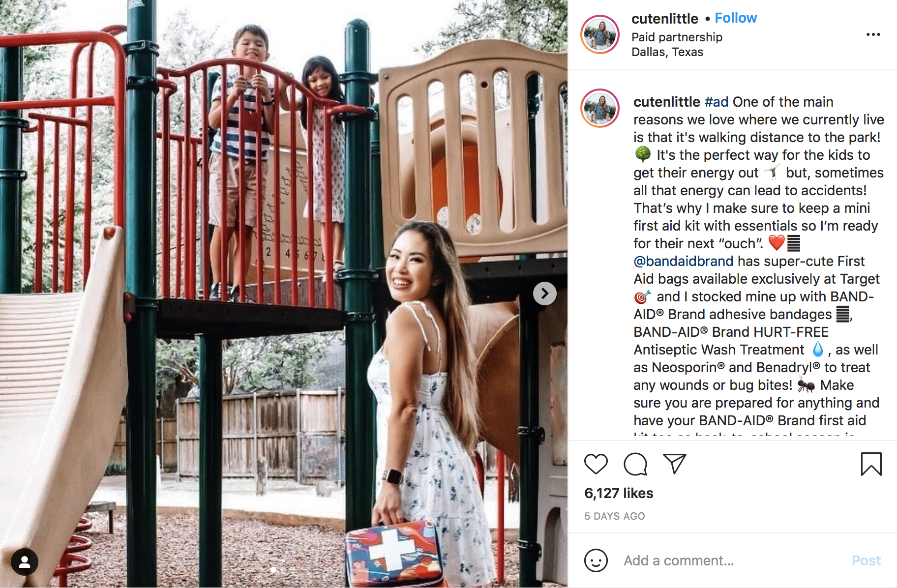The height and width of the screenshot is (588, 897).
Task: Save the post with the bookmark icon
Action: click(x=871, y=464)
